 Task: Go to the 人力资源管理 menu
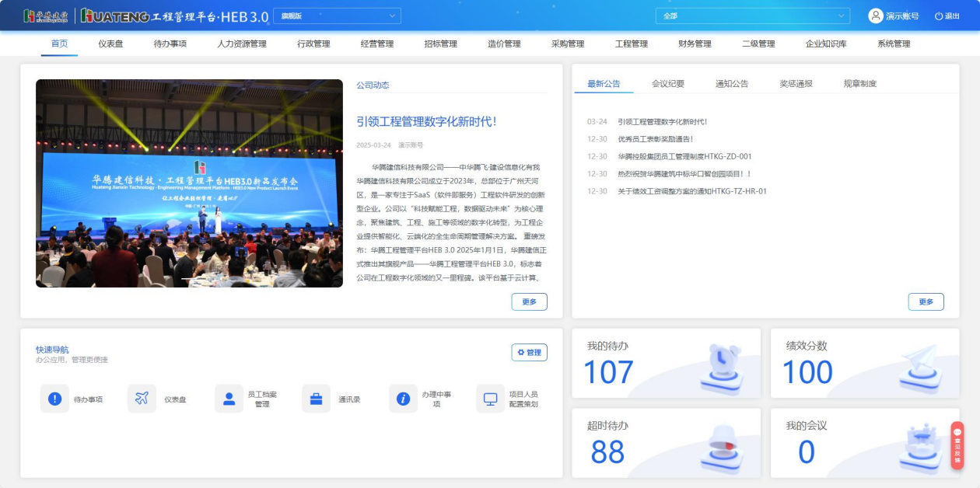(x=241, y=44)
